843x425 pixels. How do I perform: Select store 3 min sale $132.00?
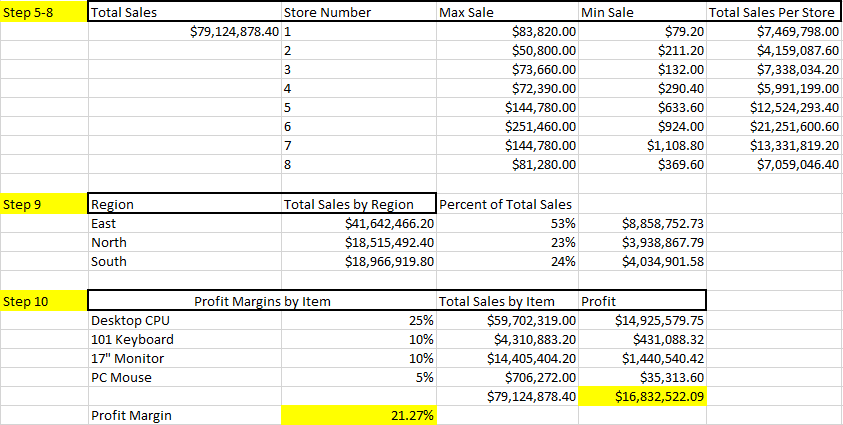pyautogui.click(x=642, y=69)
